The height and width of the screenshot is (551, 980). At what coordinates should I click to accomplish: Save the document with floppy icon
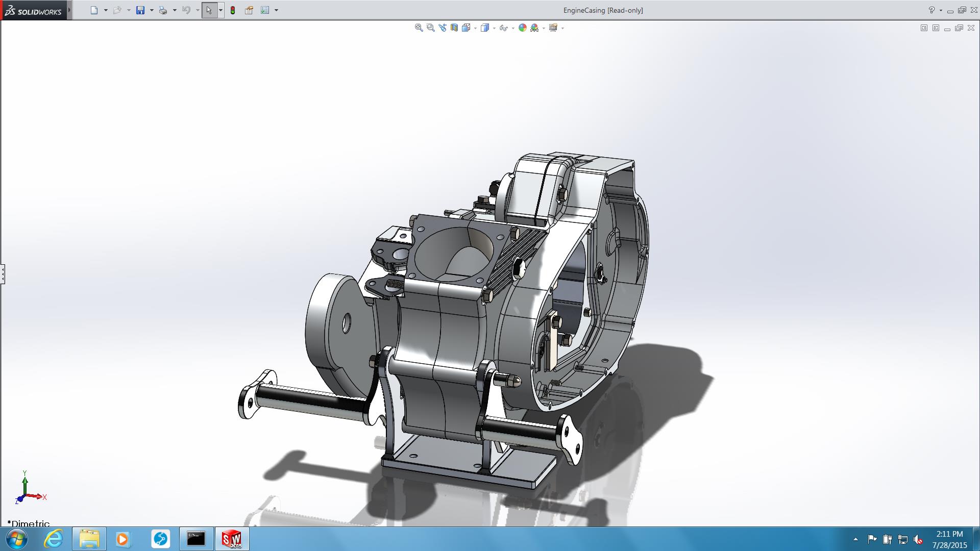tap(140, 10)
